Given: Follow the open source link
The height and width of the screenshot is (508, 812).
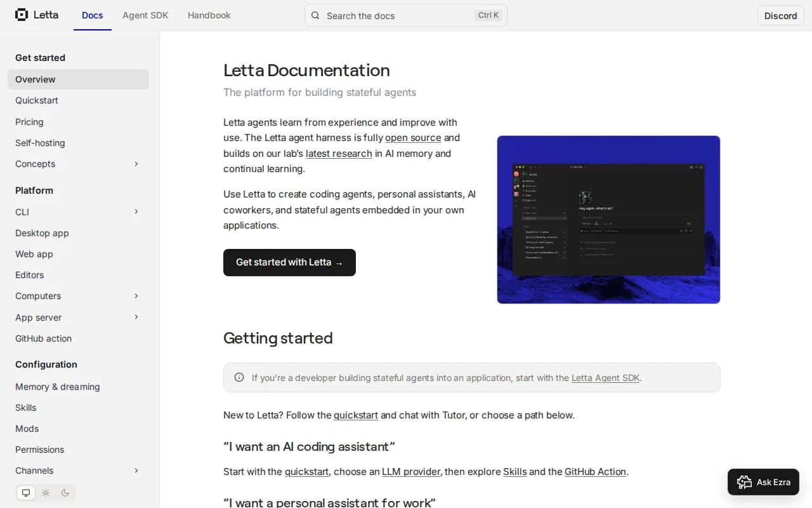Looking at the screenshot, I should coord(413,138).
